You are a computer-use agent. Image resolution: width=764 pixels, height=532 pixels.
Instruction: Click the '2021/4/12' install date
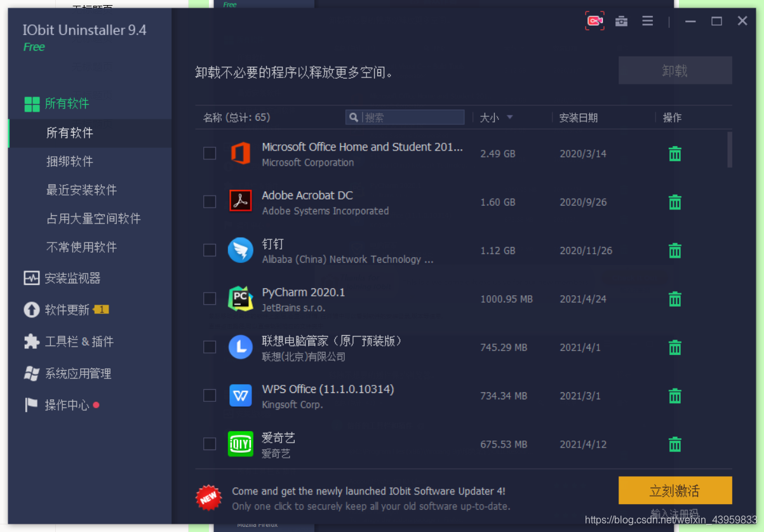[x=583, y=444]
